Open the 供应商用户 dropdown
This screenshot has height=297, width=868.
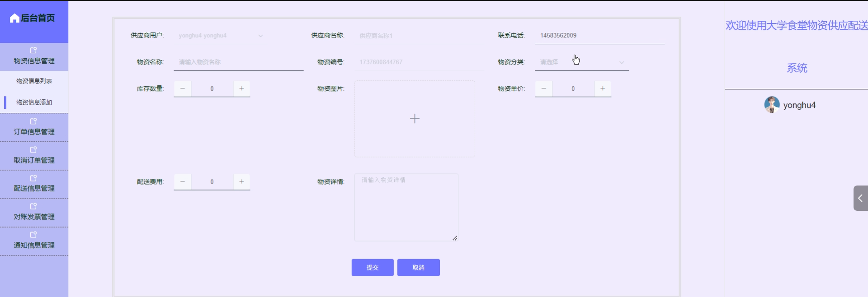click(220, 36)
